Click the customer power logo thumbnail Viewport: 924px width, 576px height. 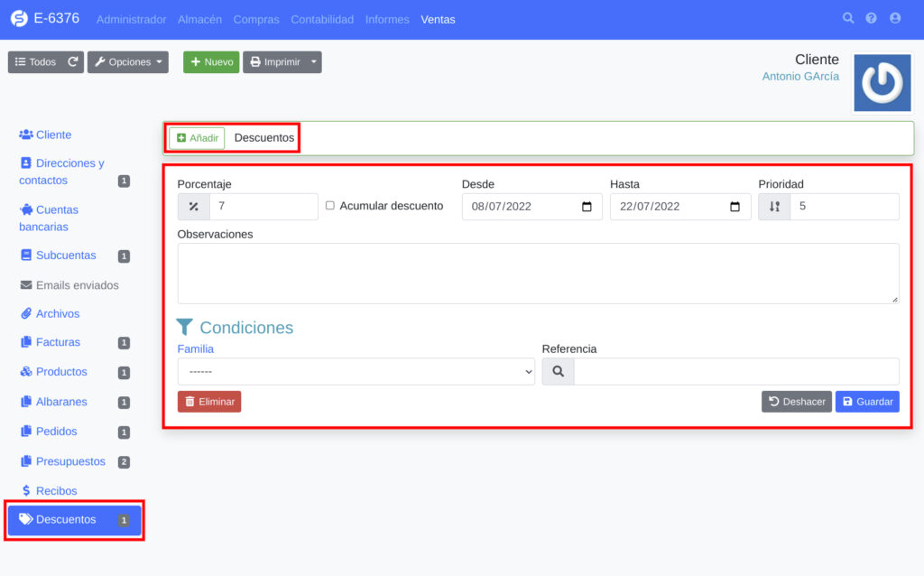pos(882,83)
